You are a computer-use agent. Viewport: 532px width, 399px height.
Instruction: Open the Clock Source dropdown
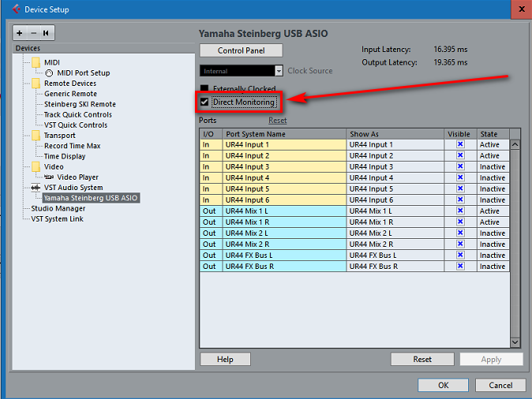point(279,71)
